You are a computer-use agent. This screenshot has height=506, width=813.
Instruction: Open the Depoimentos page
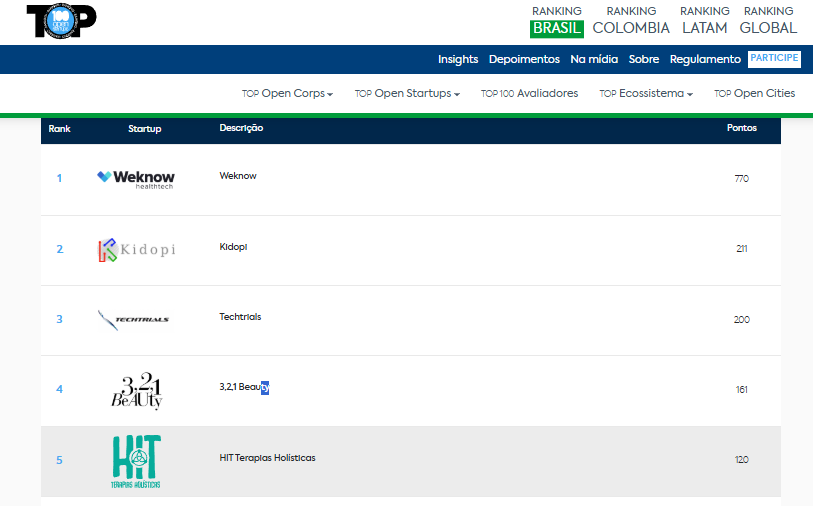click(524, 59)
